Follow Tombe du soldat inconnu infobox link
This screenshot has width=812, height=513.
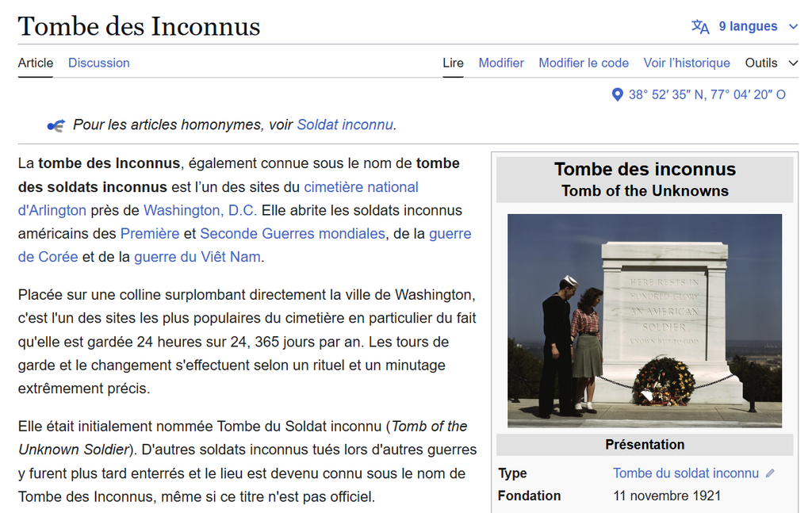[686, 473]
